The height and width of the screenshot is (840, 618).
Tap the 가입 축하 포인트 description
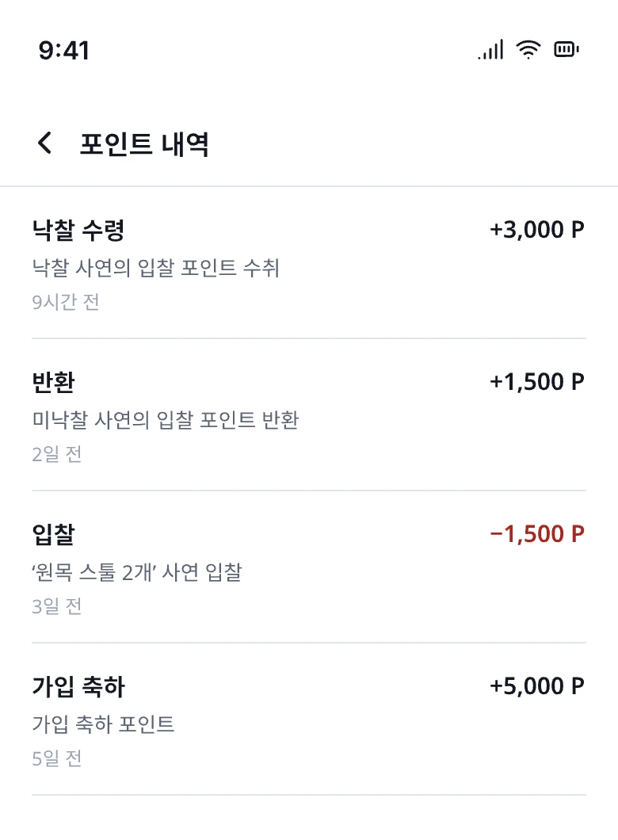coord(103,724)
